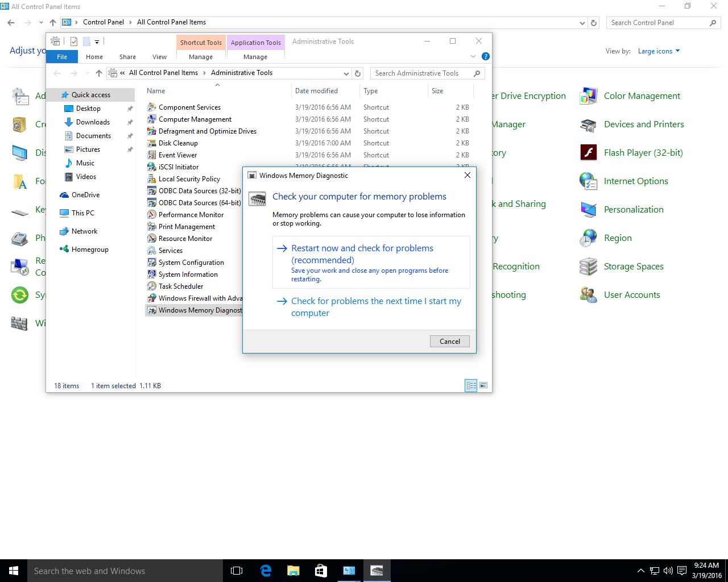Sort files by Date modified column
This screenshot has width=728, height=582.
tap(326, 91)
